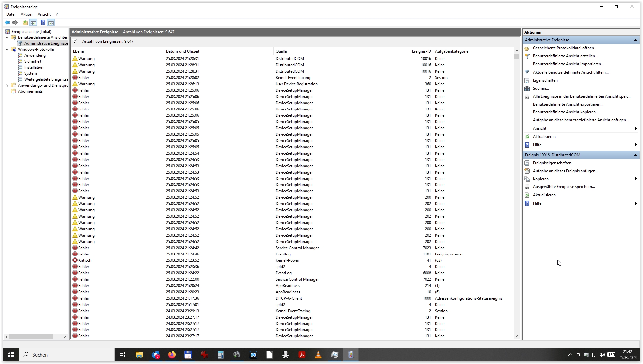
Task: Open the Sicherheit log in the tree
Action: point(33,61)
